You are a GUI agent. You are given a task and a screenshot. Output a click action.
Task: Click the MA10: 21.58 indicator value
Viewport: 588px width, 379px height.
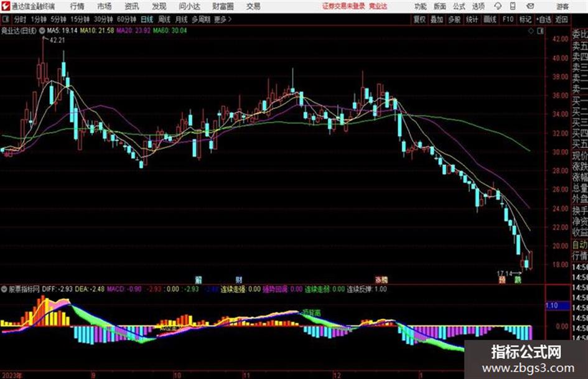(x=97, y=30)
